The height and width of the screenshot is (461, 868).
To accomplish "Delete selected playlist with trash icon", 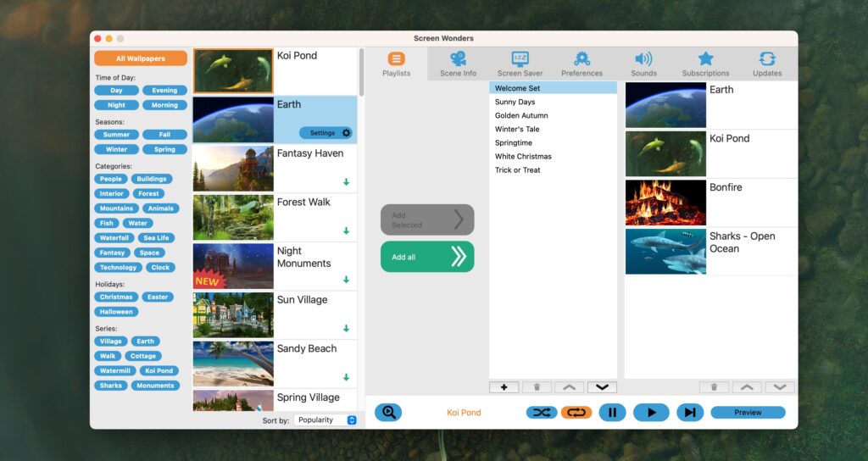I will pos(537,387).
